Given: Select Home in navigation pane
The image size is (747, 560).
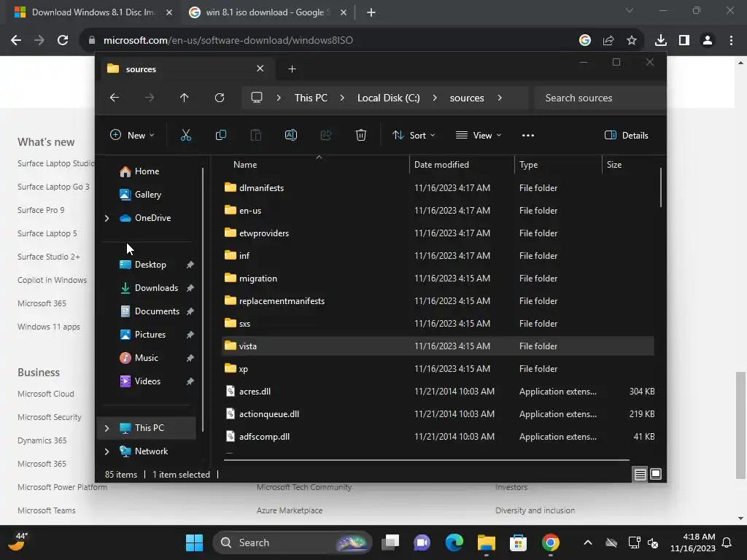Looking at the screenshot, I should click(x=147, y=171).
